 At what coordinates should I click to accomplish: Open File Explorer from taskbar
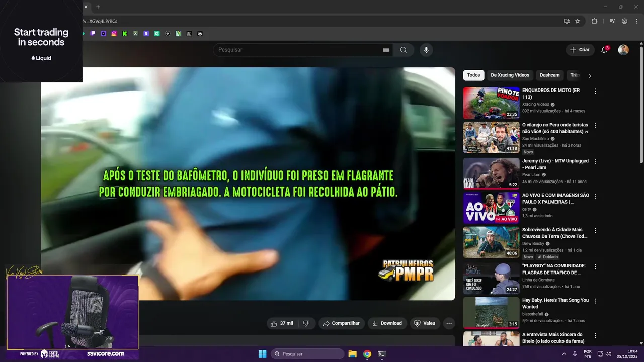coord(352,354)
